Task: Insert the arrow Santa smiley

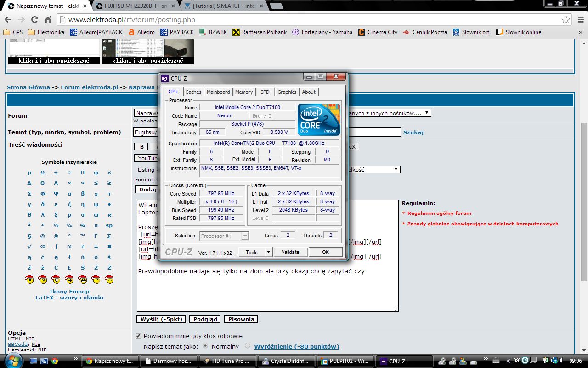Action: click(69, 279)
